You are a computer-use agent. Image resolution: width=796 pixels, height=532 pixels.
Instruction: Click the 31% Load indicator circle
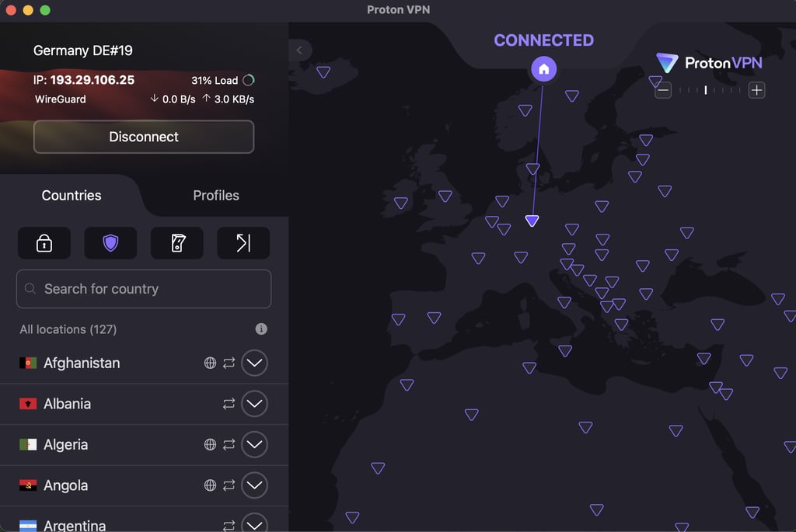coord(249,80)
